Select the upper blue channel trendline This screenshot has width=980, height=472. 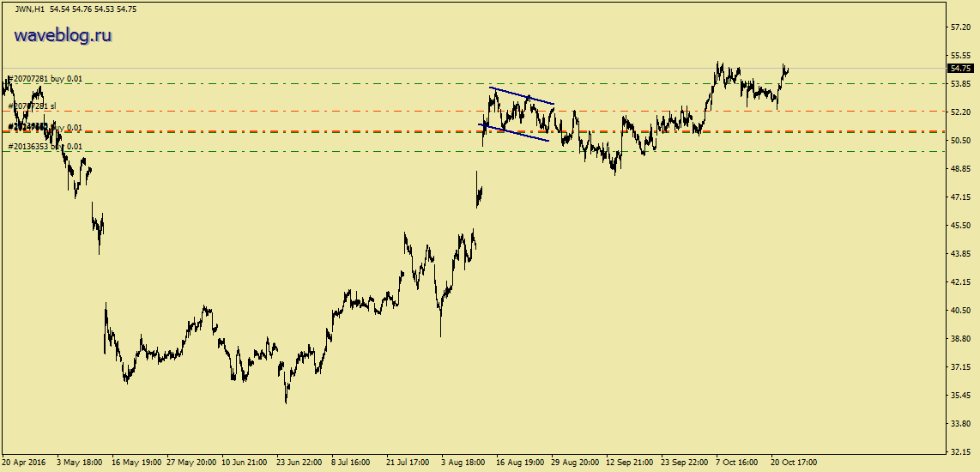pyautogui.click(x=522, y=95)
